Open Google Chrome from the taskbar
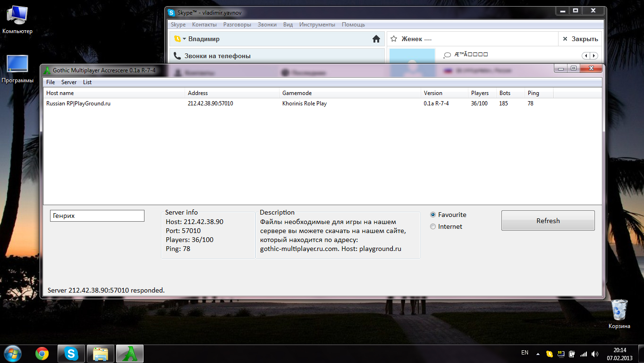The width and height of the screenshot is (644, 363). pyautogui.click(x=42, y=354)
